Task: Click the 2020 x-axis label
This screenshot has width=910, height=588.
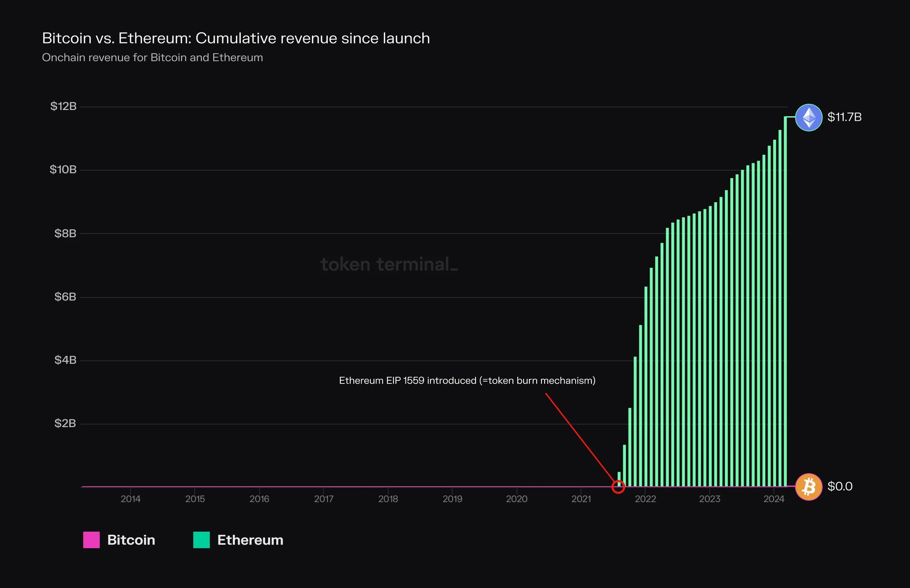Action: [516, 499]
